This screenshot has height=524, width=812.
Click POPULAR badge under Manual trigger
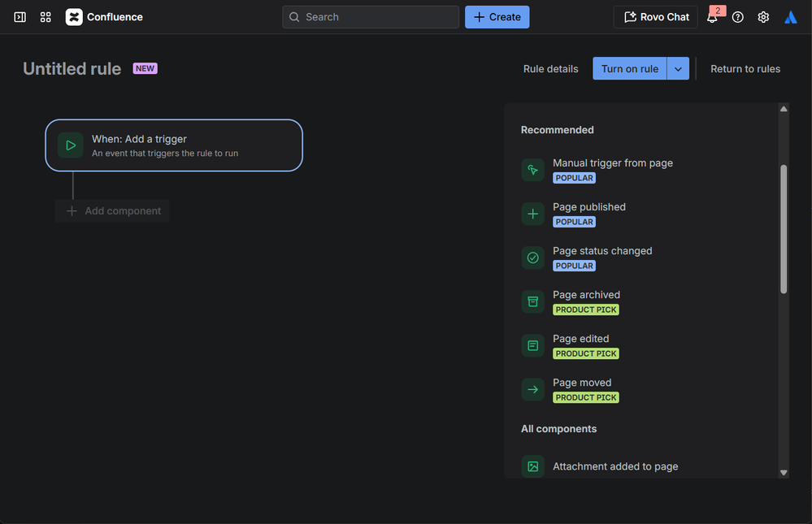pyautogui.click(x=575, y=178)
